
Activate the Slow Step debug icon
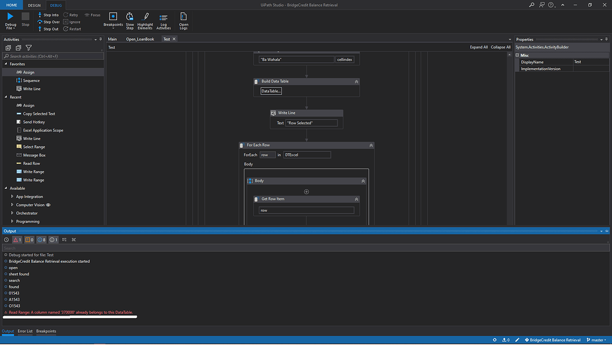point(130,17)
